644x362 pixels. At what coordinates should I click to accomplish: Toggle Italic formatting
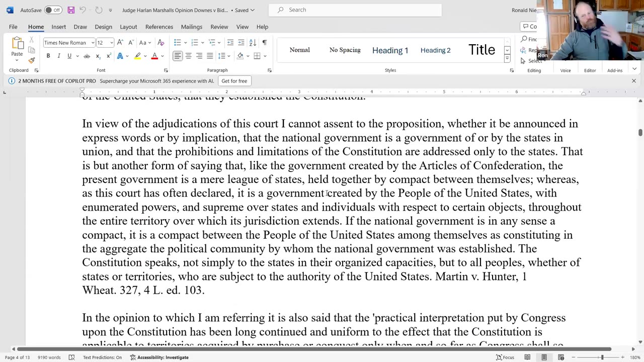pos(59,56)
